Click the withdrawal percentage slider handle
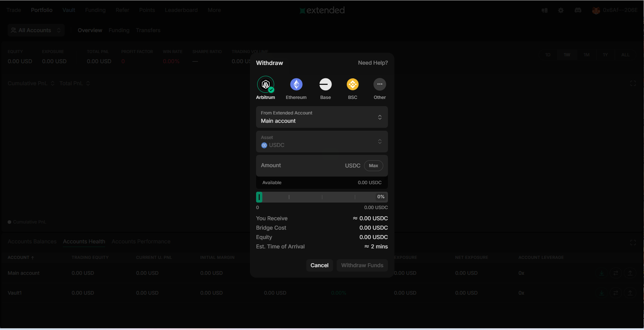The image size is (644, 330). [259, 197]
